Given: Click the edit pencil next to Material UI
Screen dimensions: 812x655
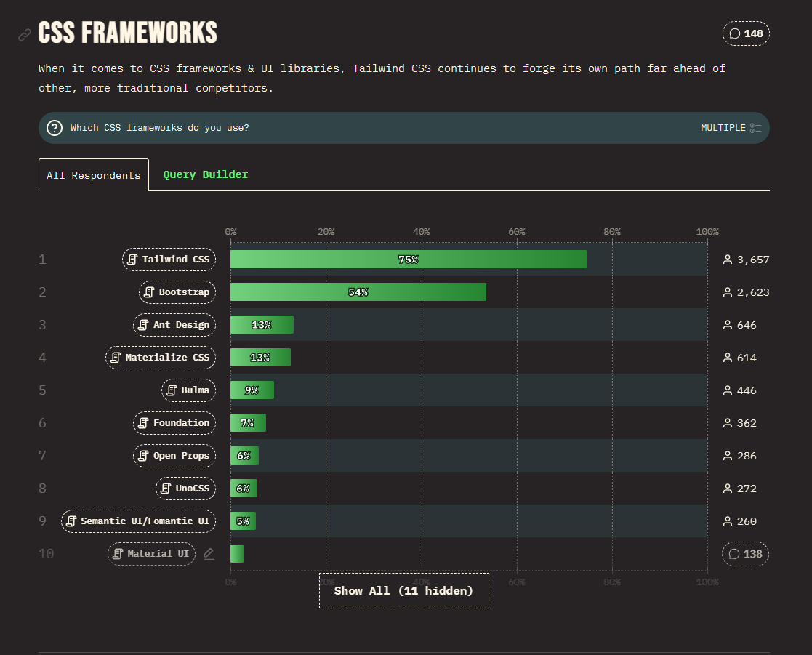Looking at the screenshot, I should [x=209, y=554].
